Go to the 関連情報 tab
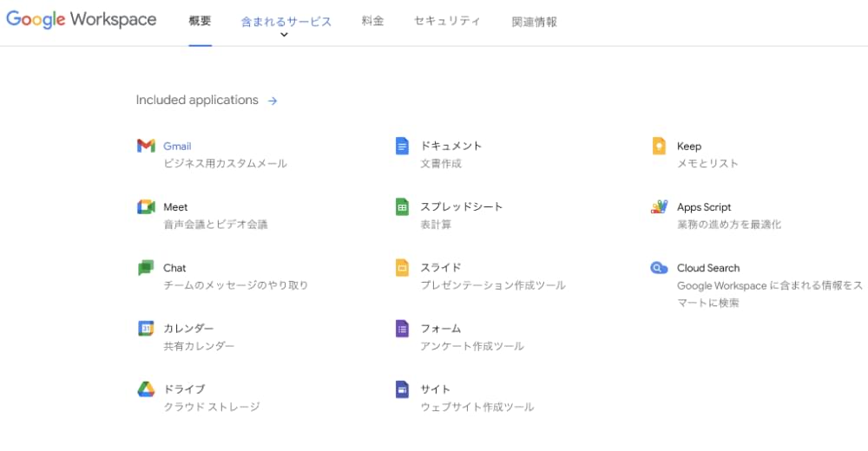Viewport: 868px width, 451px height. pos(534,22)
